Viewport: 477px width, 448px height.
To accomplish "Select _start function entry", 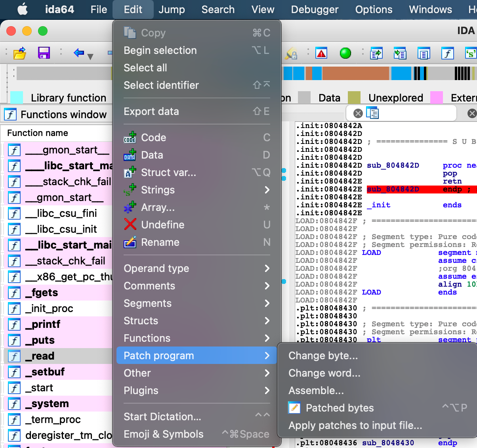I will (x=58, y=388).
